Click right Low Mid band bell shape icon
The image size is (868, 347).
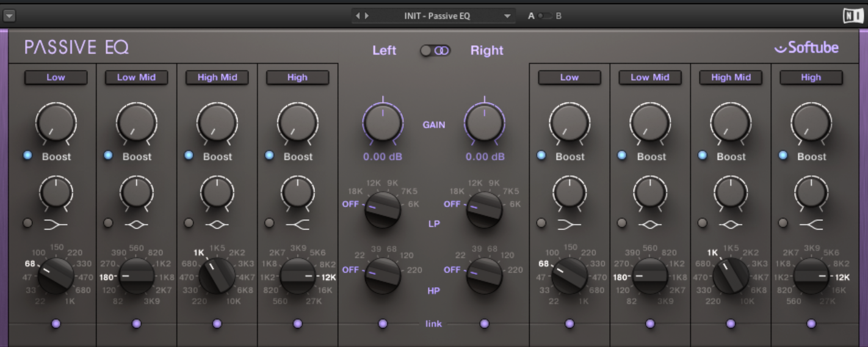[649, 225]
